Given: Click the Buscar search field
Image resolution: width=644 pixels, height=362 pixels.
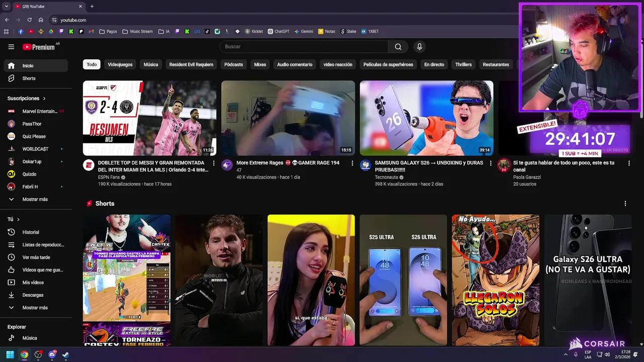Looking at the screenshot, I should pos(304,47).
